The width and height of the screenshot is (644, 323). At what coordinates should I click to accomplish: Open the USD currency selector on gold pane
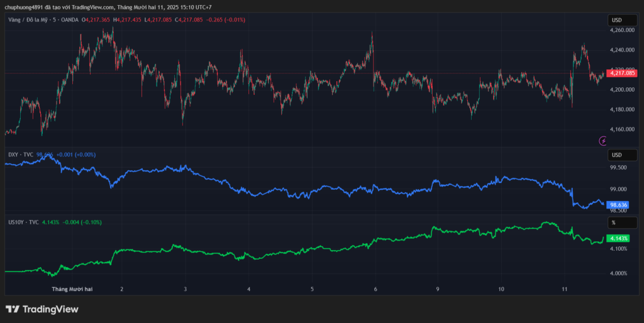tap(618, 20)
